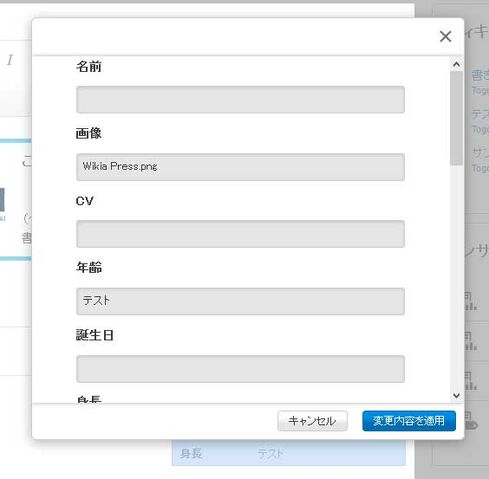Click the 画像 field label
The image size is (489, 479).
coord(88,133)
